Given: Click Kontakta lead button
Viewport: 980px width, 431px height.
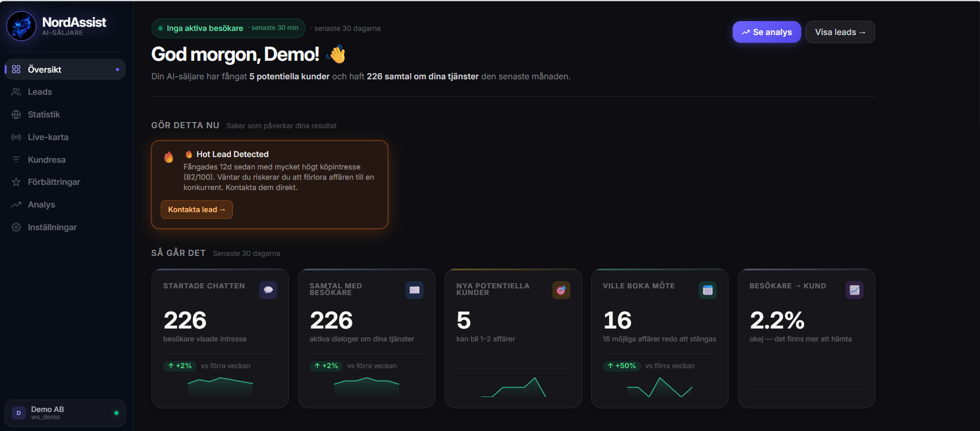Looking at the screenshot, I should [196, 210].
